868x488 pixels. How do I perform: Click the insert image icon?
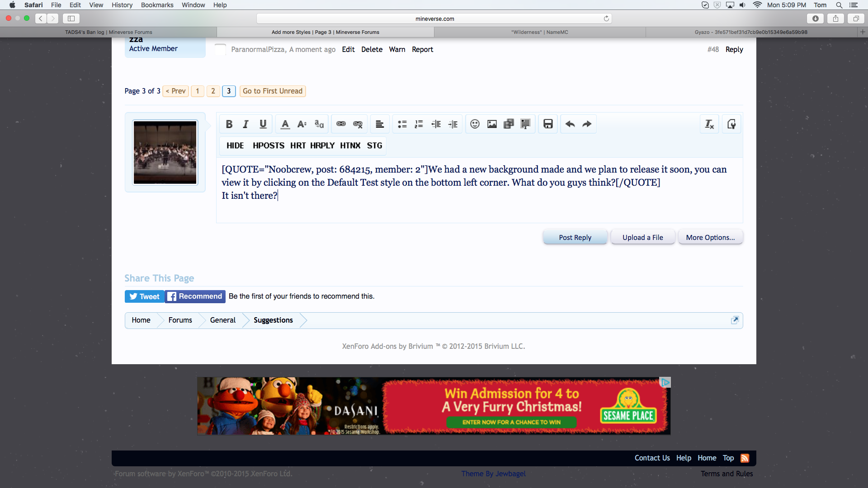tap(492, 124)
